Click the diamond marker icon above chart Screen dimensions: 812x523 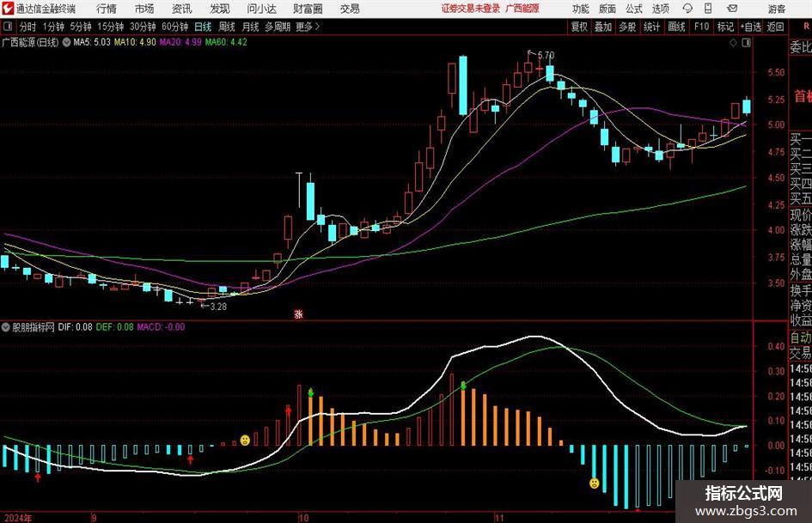click(733, 42)
